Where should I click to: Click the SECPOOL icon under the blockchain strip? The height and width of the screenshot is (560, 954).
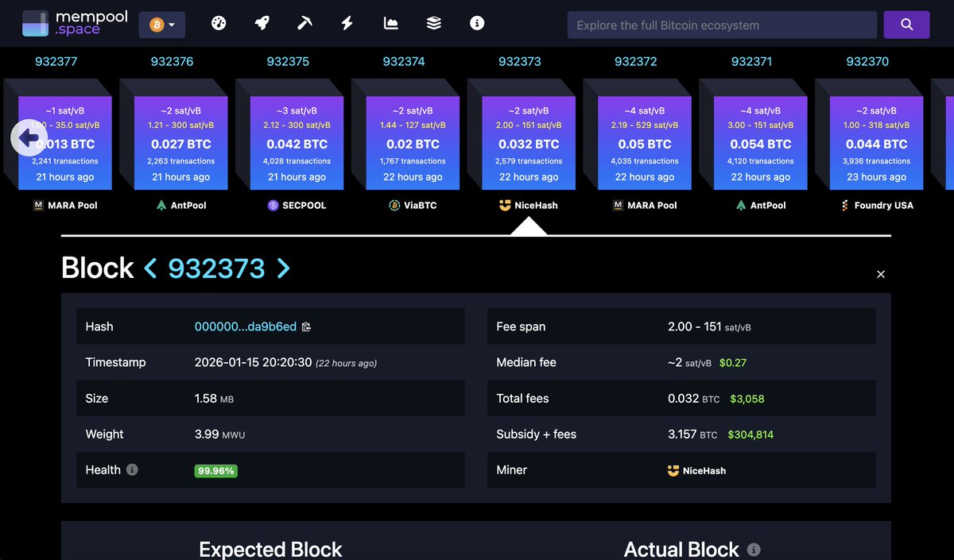tap(273, 205)
